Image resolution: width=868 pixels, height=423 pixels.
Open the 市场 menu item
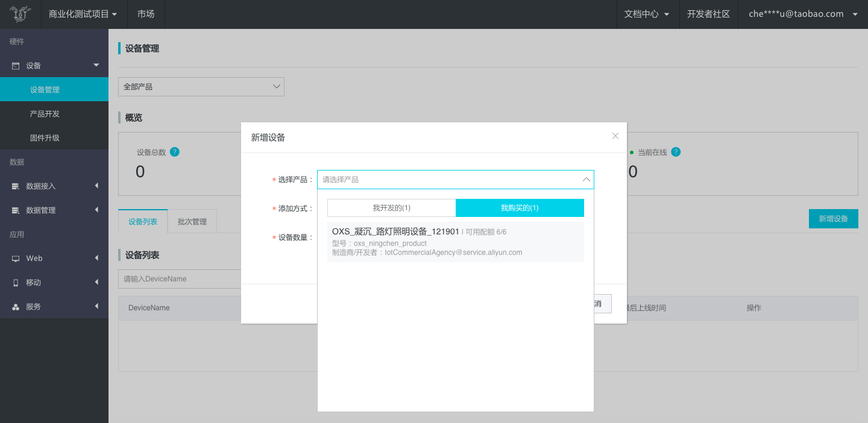(146, 14)
